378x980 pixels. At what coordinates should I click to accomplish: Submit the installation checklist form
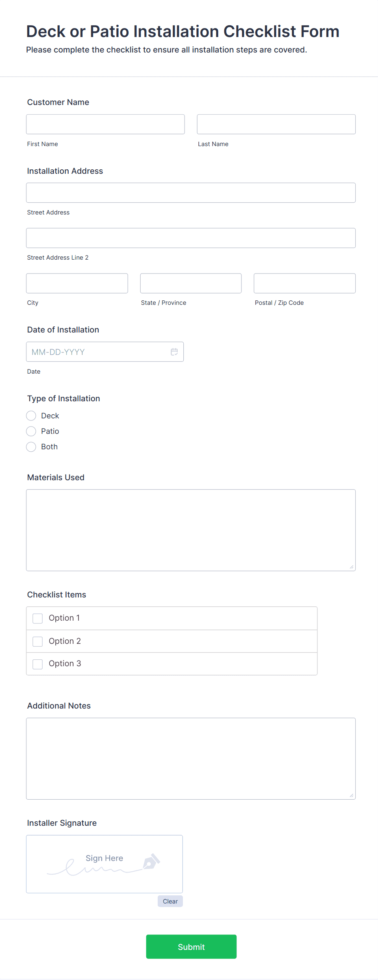(x=191, y=947)
